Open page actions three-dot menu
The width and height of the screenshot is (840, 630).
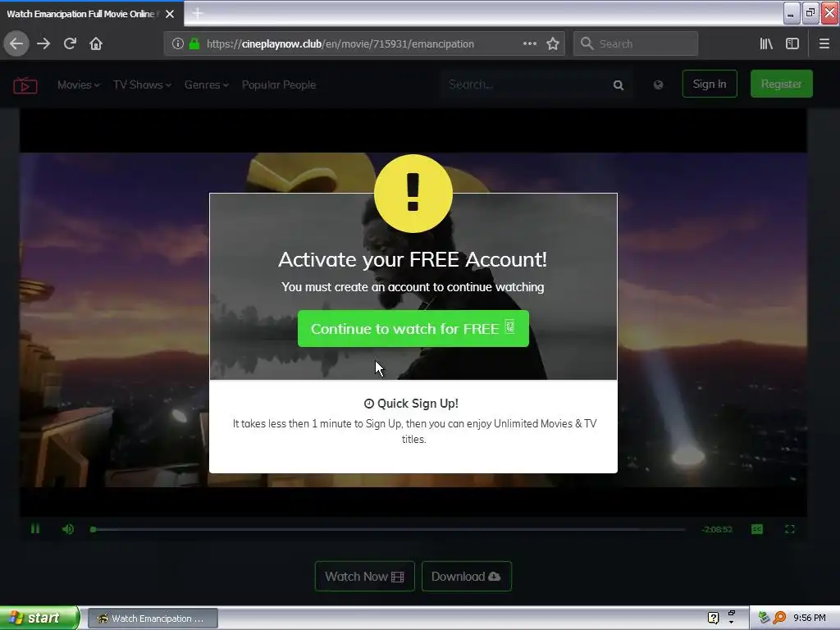coord(530,44)
